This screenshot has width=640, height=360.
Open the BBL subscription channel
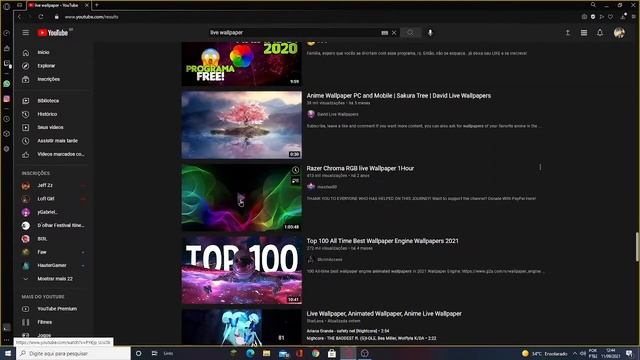pos(54,239)
